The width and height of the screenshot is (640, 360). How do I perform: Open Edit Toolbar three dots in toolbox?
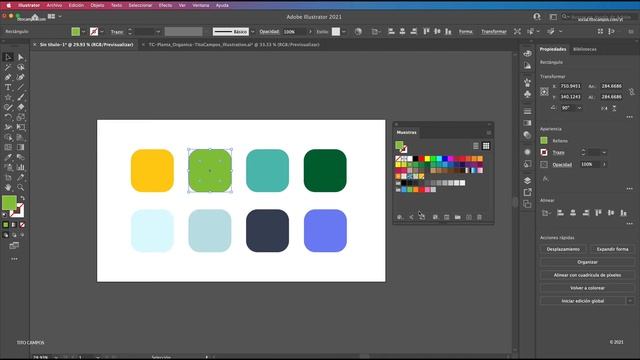(14, 259)
